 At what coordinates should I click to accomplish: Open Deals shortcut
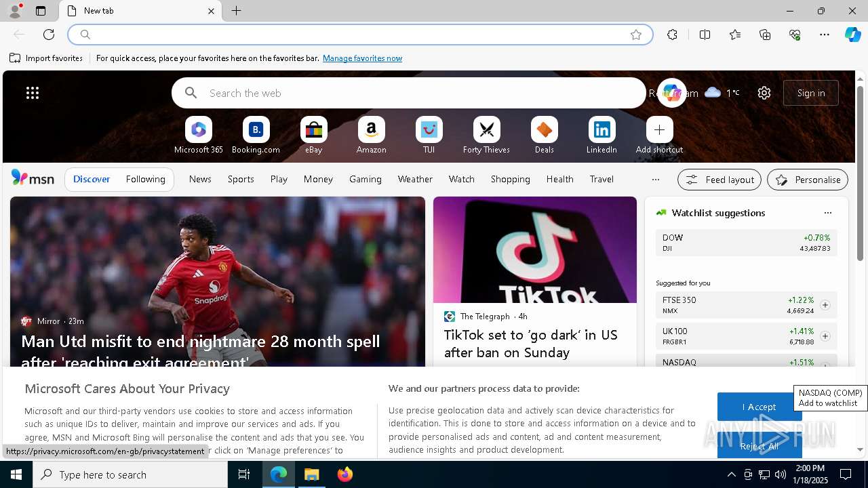[544, 136]
